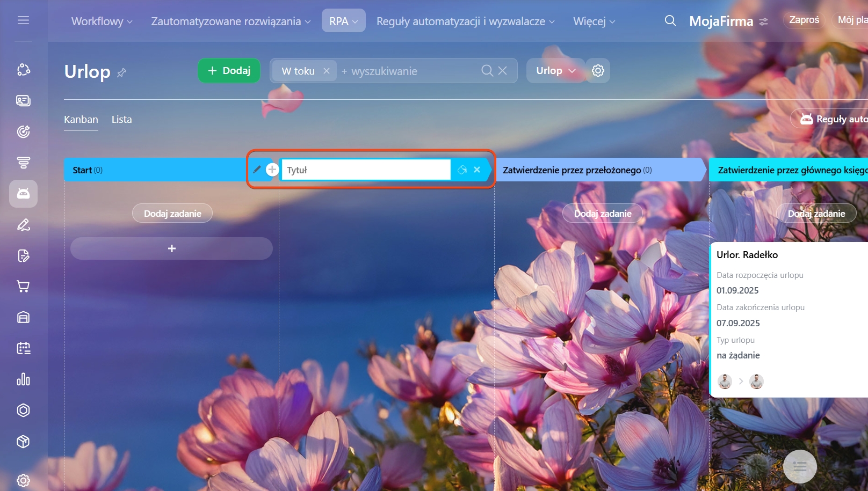Click the round floating menu button
The height and width of the screenshot is (491, 868).
coord(800,466)
